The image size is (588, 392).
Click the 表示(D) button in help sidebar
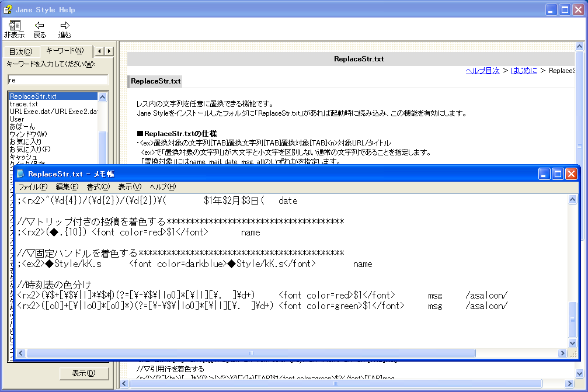84,373
